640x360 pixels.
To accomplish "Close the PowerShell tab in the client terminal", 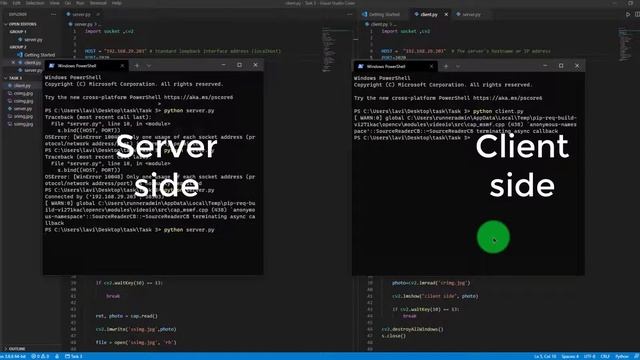I will (x=431, y=66).
